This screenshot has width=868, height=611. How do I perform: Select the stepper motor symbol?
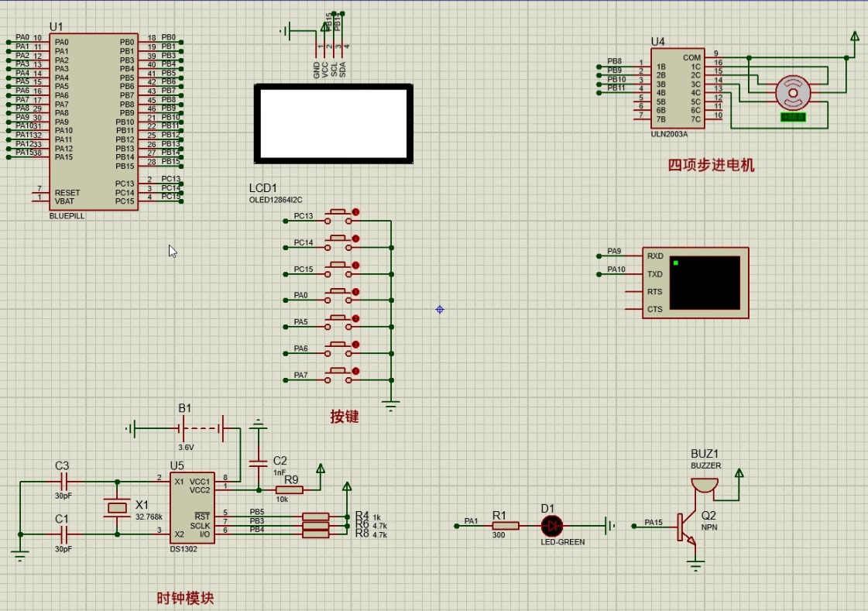click(x=792, y=93)
